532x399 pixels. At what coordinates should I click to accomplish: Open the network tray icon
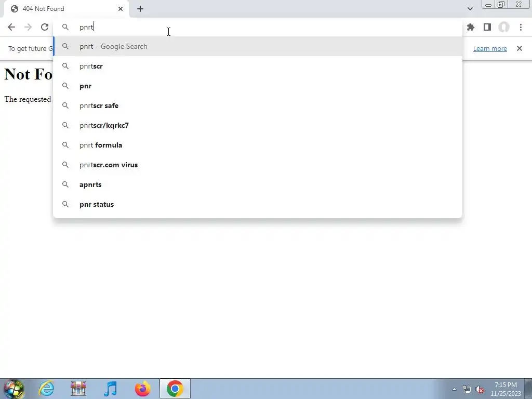[x=467, y=389]
